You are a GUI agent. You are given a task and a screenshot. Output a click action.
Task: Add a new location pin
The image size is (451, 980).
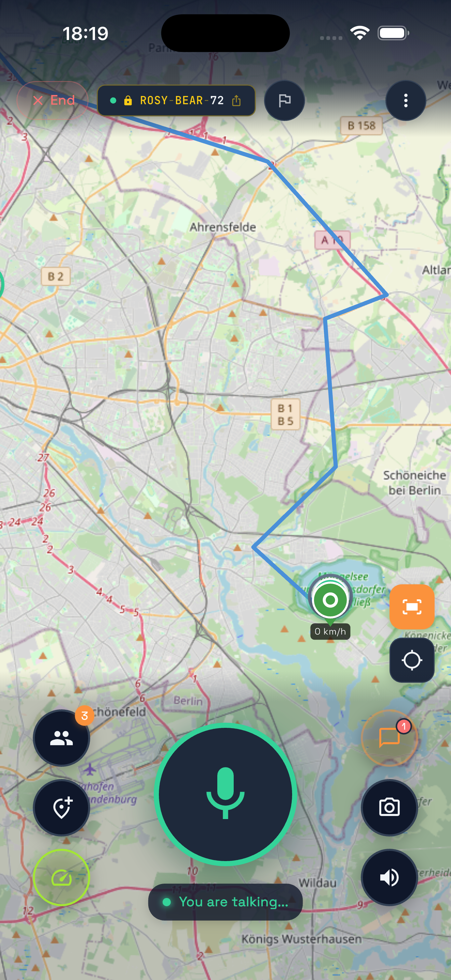click(x=61, y=807)
